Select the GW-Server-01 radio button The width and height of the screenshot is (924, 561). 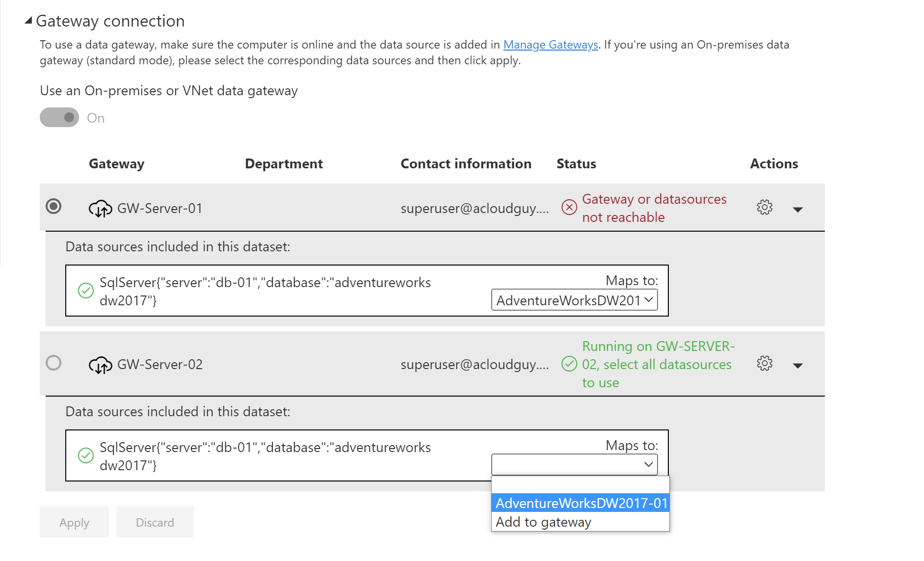[x=53, y=207]
